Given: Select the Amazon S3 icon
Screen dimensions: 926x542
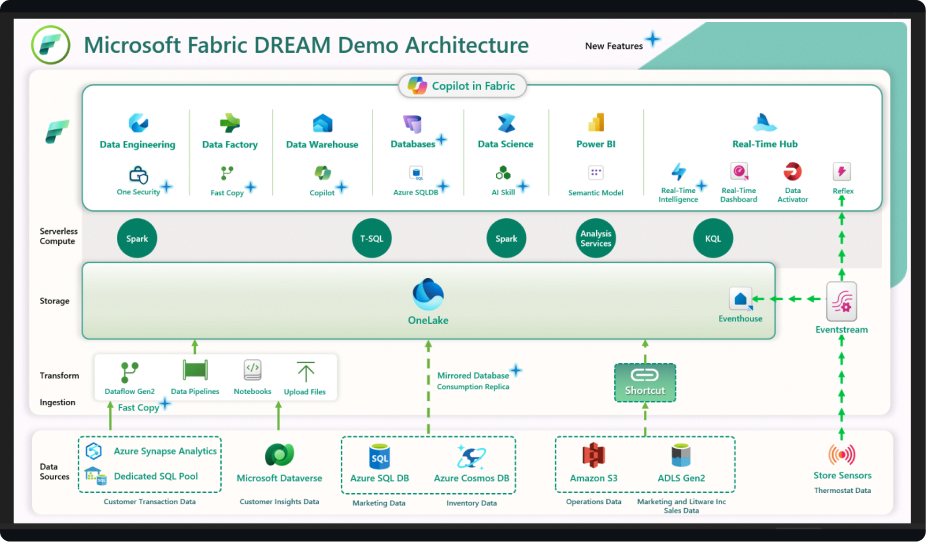Looking at the screenshot, I should pos(594,456).
